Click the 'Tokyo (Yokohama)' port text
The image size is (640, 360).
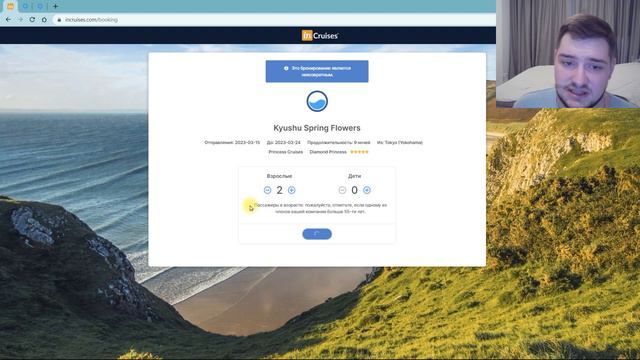point(404,142)
